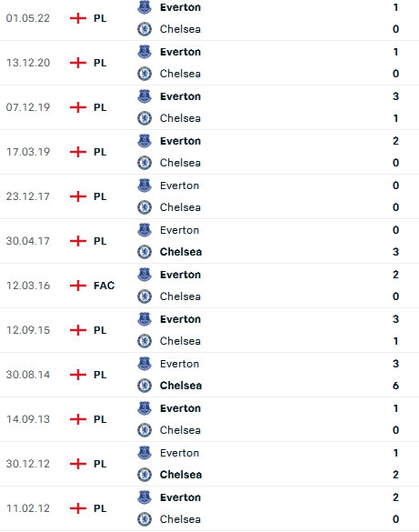Open PL label for 23.12.17 match
The height and width of the screenshot is (532, 419).
100,196
